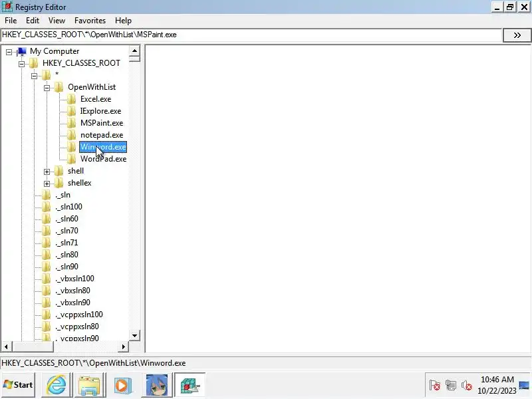Select the MSPaint.exe key
The height and width of the screenshot is (399, 532).
click(x=102, y=123)
